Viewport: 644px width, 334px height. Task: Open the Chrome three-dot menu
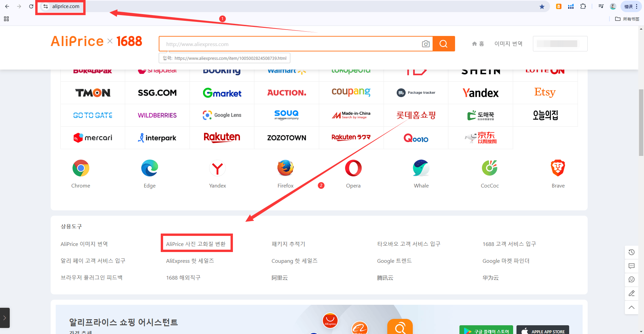[x=637, y=6]
